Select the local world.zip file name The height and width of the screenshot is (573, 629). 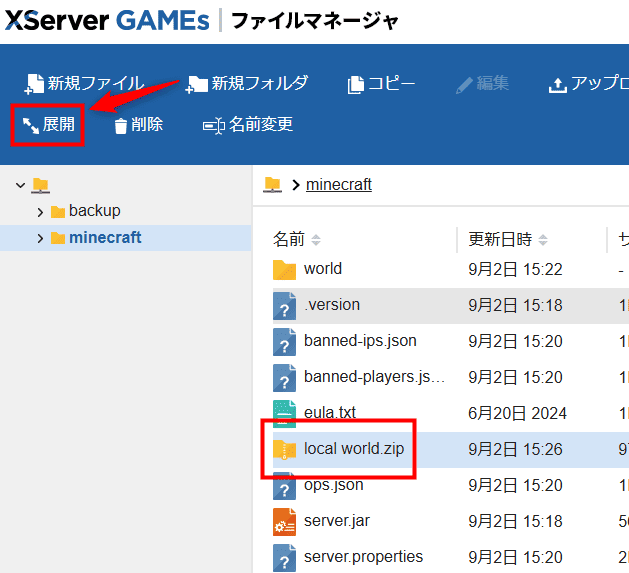click(x=354, y=449)
